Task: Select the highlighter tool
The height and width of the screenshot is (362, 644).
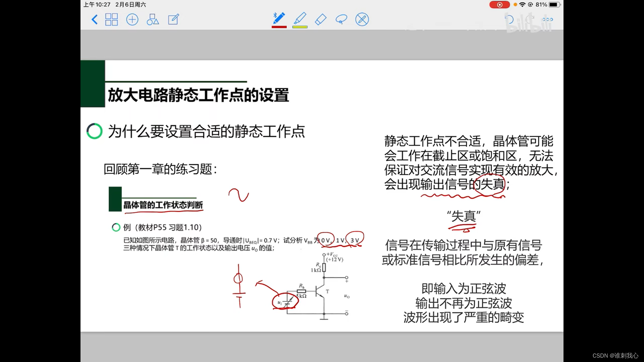Action: point(300,18)
